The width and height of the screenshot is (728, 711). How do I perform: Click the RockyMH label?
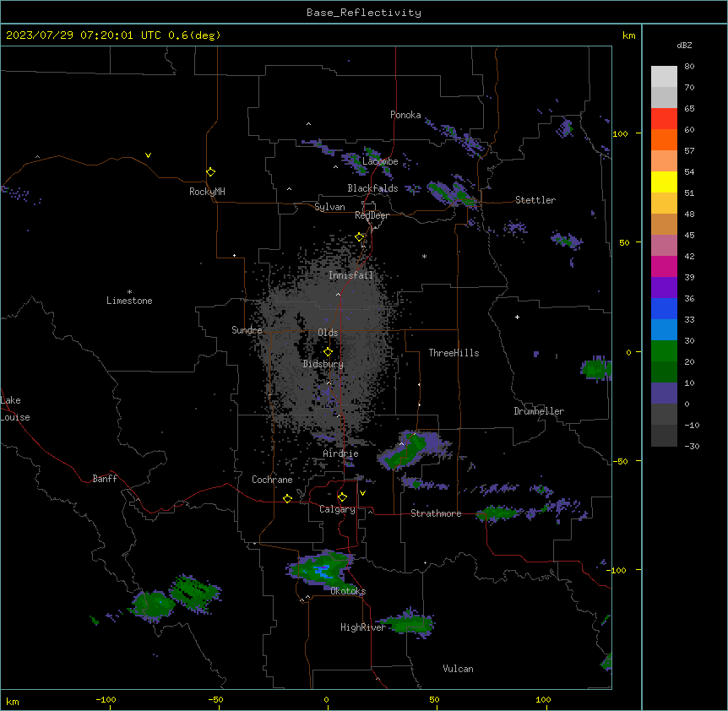pos(207,192)
